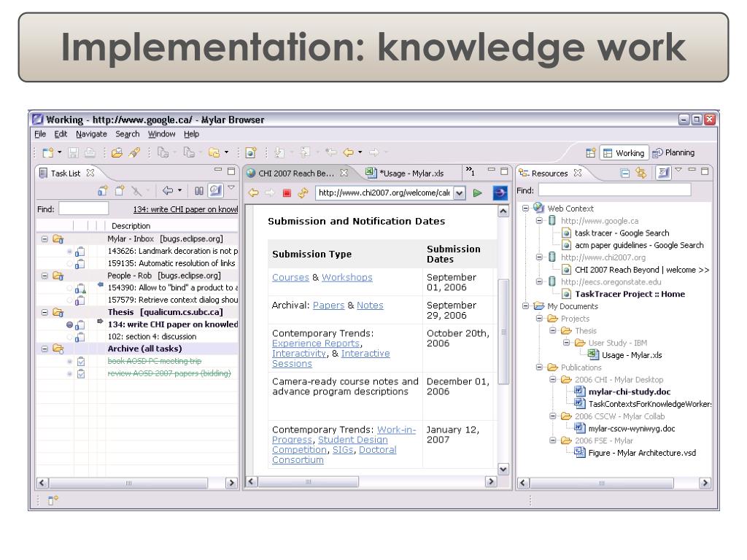Click the book AOSD PC meeting trip task checkbox icon
747x560 pixels.
81,362
